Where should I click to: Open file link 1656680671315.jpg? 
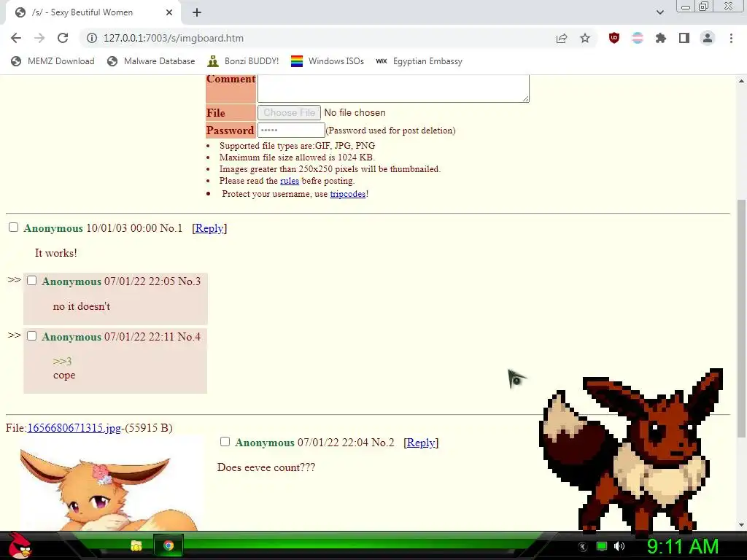click(x=74, y=427)
